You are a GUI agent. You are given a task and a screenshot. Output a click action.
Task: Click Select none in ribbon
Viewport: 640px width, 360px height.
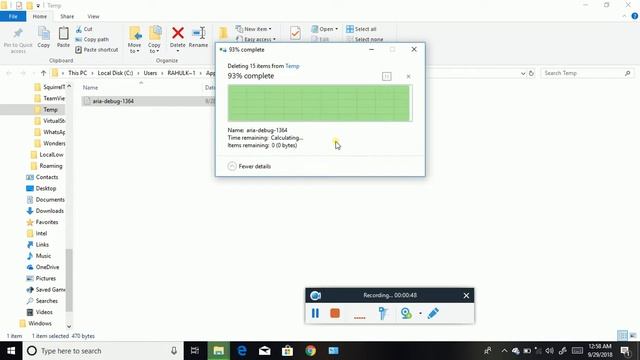[x=364, y=39]
